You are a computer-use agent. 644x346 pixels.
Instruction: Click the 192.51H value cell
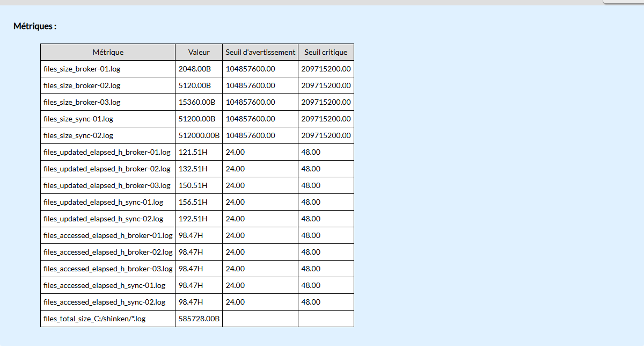(199, 219)
